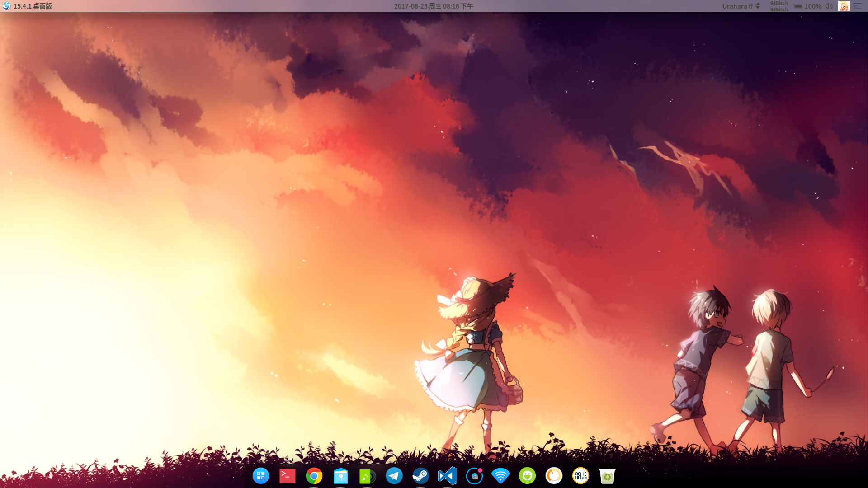Open Visual Studio Code
This screenshot has height=488, width=868.
(x=447, y=476)
